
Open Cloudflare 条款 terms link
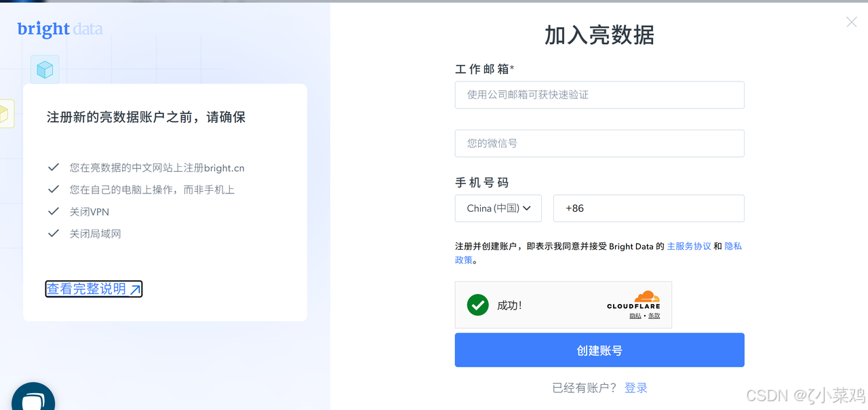[654, 316]
